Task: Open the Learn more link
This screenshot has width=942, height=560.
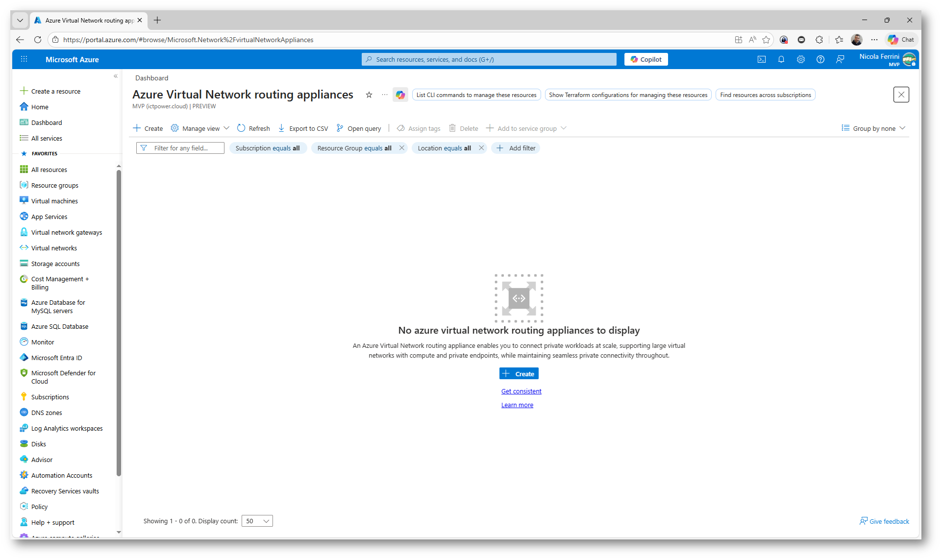Action: [x=517, y=405]
